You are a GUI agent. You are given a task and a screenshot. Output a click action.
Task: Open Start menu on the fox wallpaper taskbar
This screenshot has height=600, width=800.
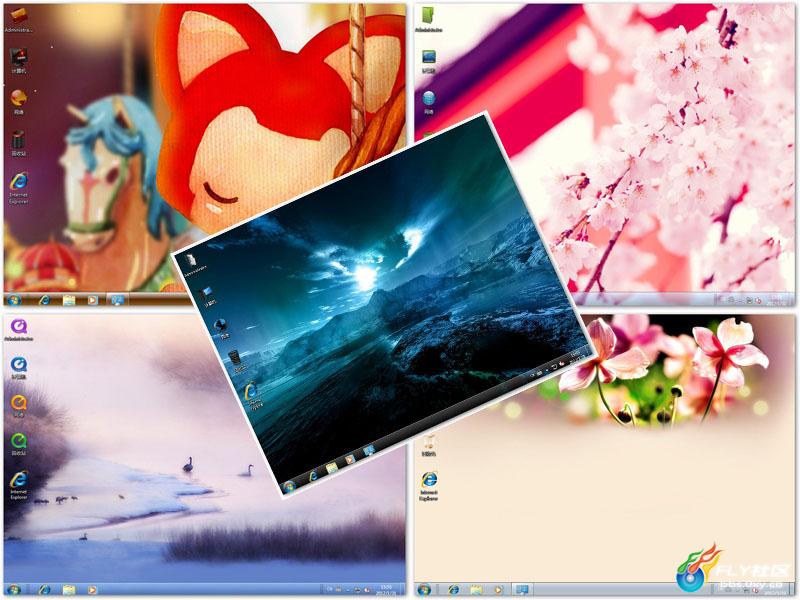click(14, 300)
